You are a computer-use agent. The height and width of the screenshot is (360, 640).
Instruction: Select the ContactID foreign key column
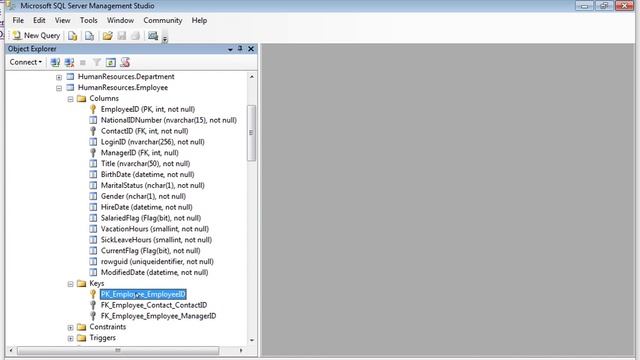pos(144,131)
